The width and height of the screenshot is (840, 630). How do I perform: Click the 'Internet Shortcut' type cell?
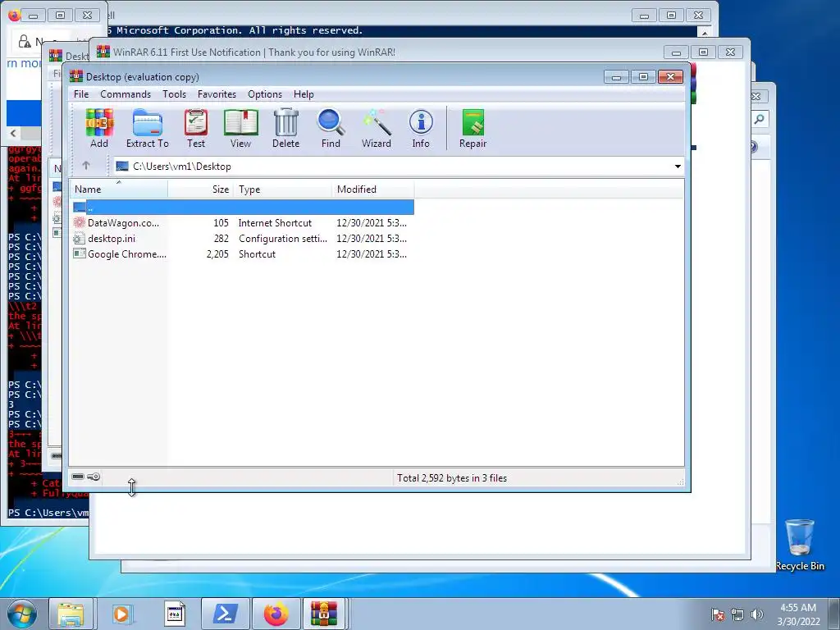click(x=275, y=223)
